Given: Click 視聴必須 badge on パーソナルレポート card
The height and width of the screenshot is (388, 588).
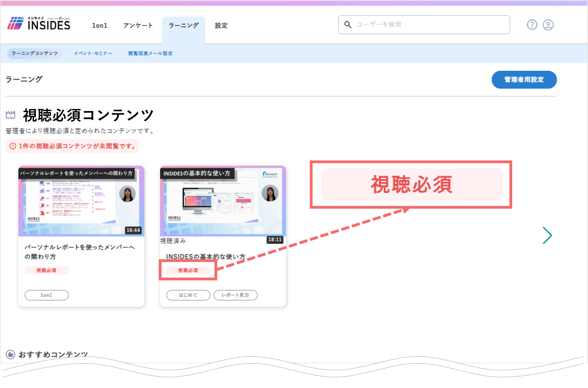Looking at the screenshot, I should click(x=47, y=270).
